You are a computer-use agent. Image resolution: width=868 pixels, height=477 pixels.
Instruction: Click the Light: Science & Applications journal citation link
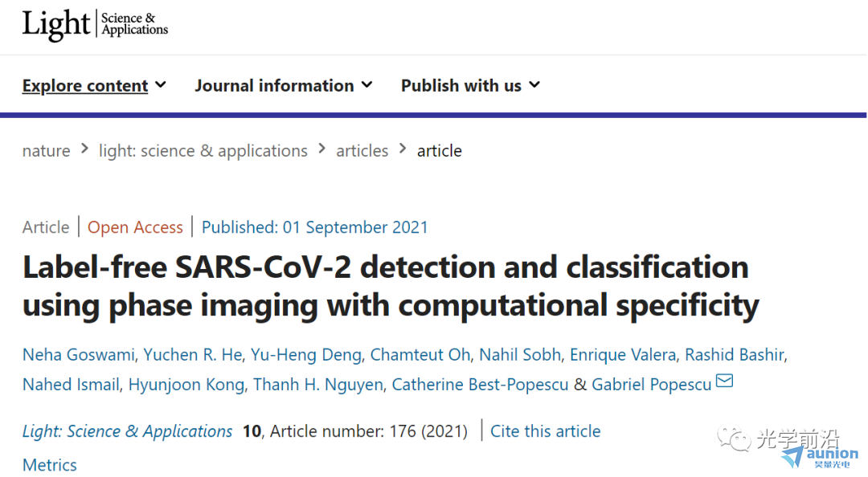(x=127, y=431)
